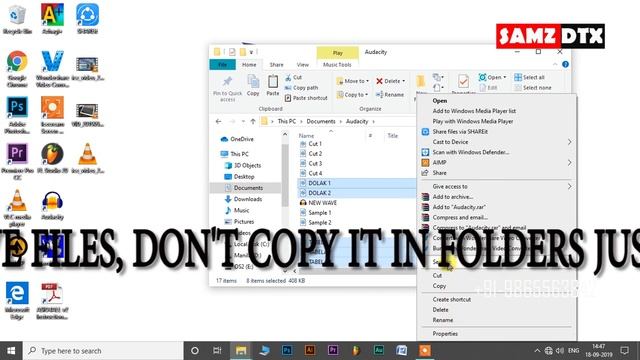Open the File tab
This screenshot has width=640, height=360.
[222, 64]
